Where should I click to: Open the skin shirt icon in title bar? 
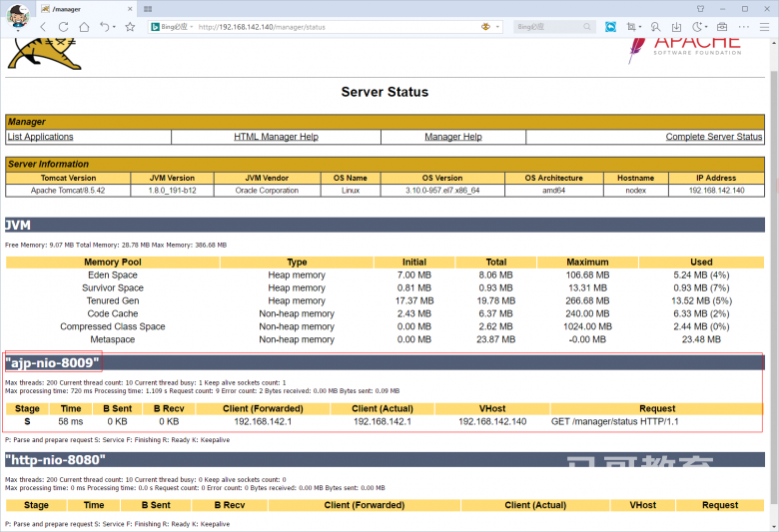tap(700, 9)
